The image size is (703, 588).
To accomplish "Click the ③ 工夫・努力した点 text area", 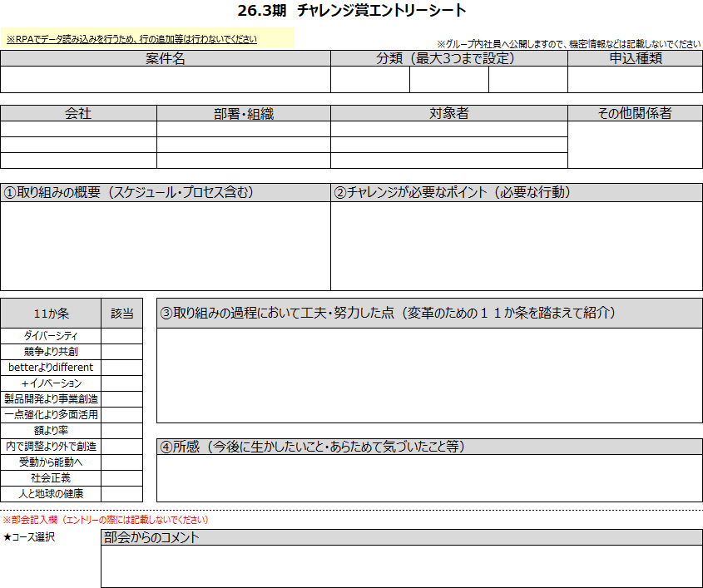I will pos(429,375).
